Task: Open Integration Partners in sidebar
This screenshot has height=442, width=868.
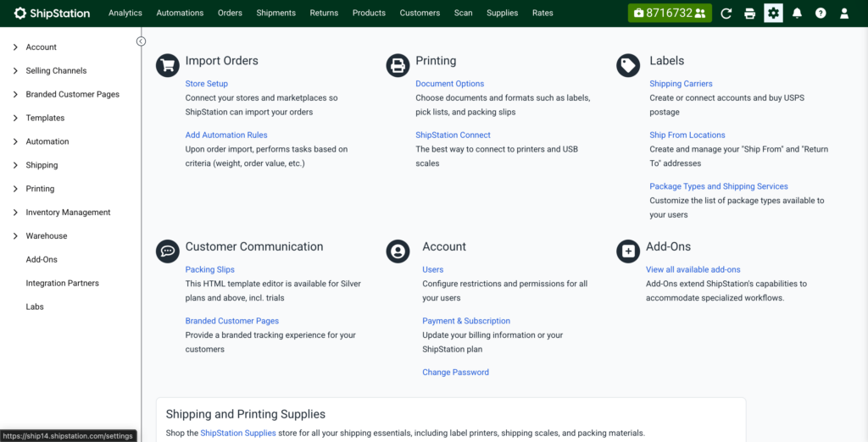Action: tap(63, 283)
